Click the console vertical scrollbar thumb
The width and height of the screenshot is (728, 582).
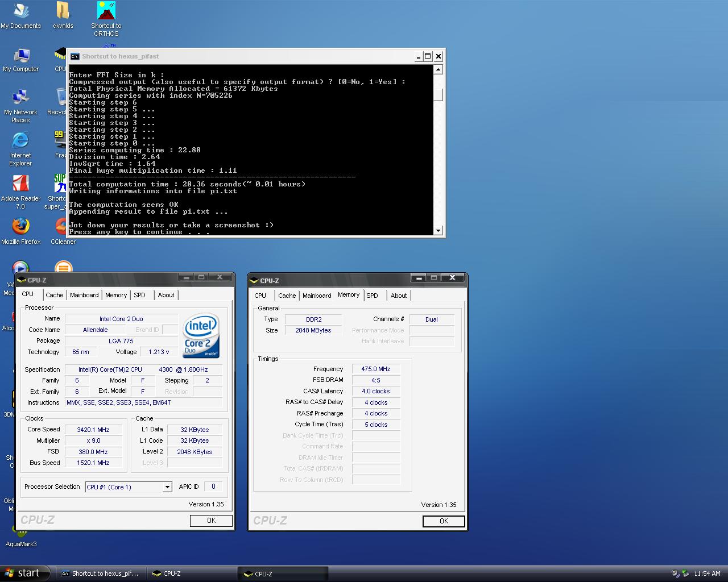[438, 95]
